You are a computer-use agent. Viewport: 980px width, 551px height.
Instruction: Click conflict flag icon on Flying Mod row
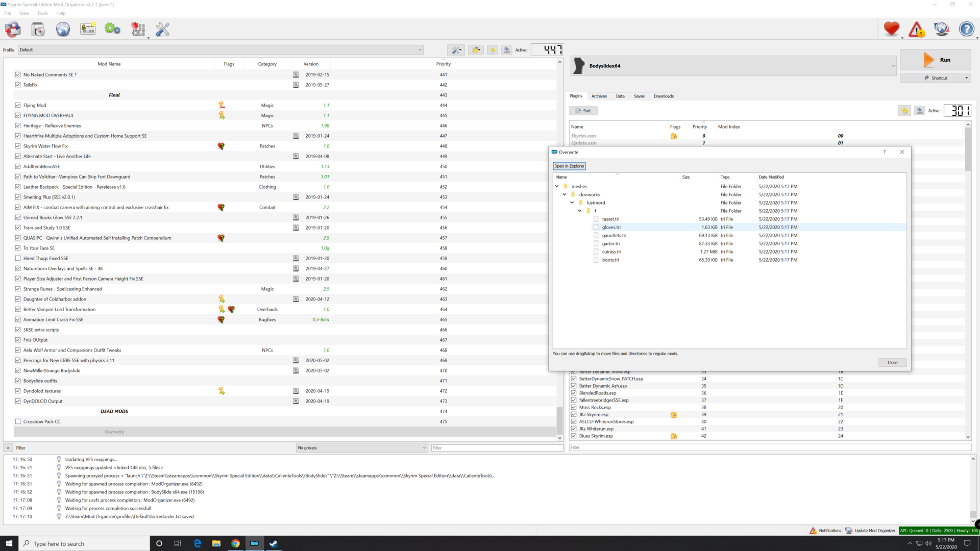(x=222, y=105)
